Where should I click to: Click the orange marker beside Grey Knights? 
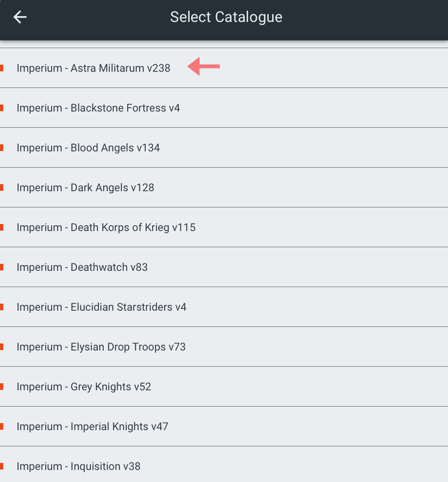pyautogui.click(x=2, y=387)
